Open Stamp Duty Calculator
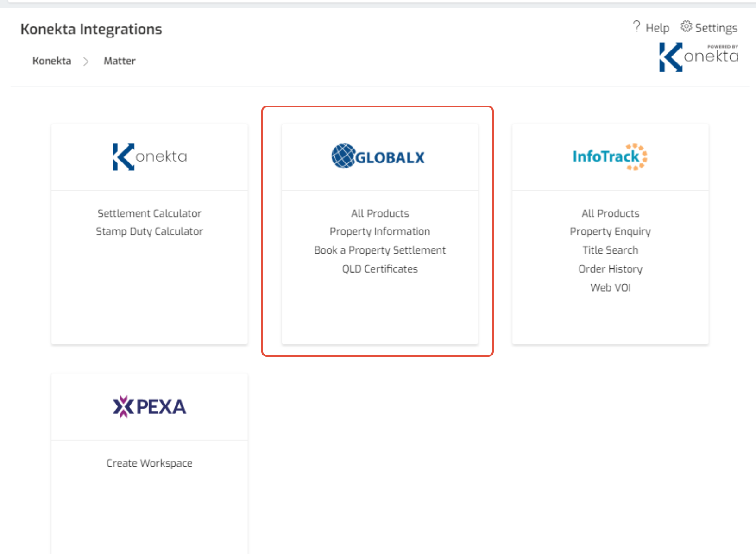This screenshot has width=756, height=554. (149, 231)
